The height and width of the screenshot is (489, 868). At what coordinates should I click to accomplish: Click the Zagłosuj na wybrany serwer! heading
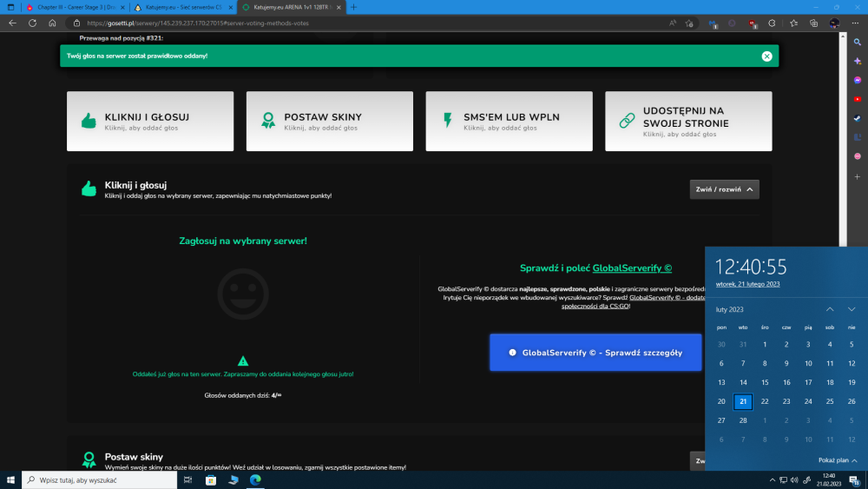pyautogui.click(x=243, y=241)
